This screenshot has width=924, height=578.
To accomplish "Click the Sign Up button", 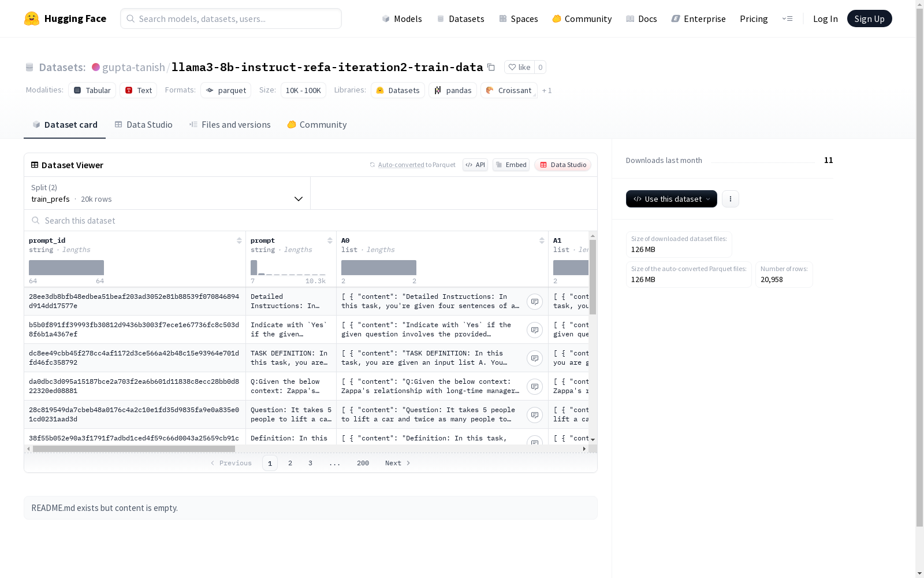I will click(x=869, y=18).
